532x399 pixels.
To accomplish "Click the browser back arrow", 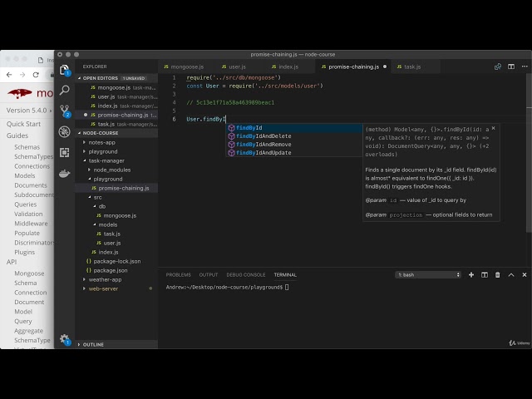I will [x=9, y=75].
